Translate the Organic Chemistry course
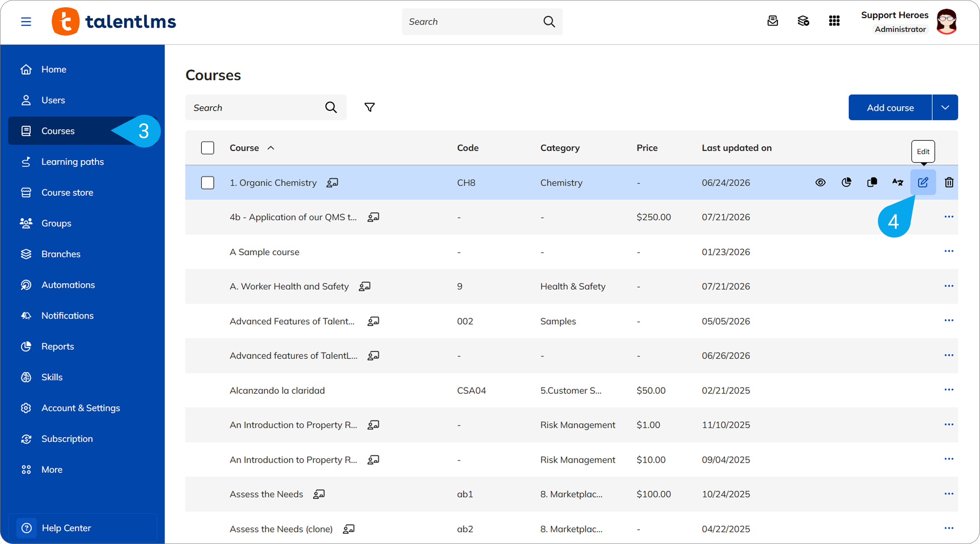This screenshot has width=980, height=544. (897, 182)
